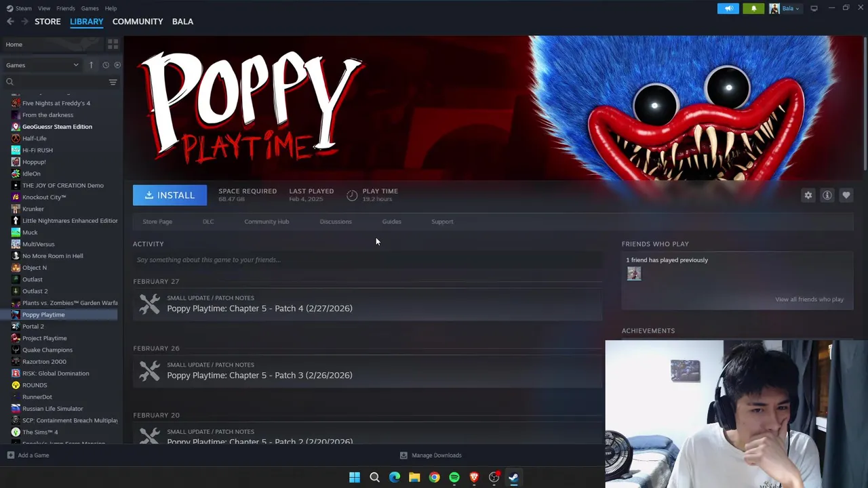The image size is (868, 488).
Task: Open Spotify from the taskbar
Action: point(454,477)
